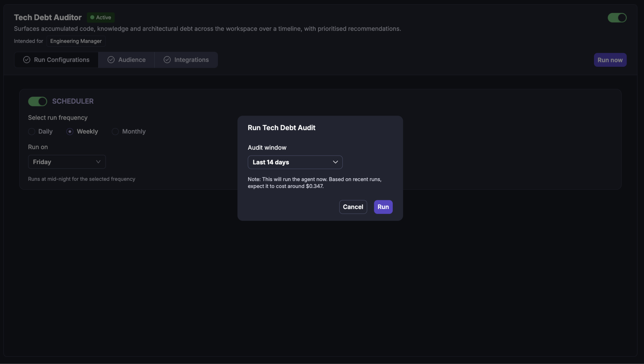The height and width of the screenshot is (364, 644).
Task: Click the Engineering Manager tag
Action: pyautogui.click(x=76, y=41)
